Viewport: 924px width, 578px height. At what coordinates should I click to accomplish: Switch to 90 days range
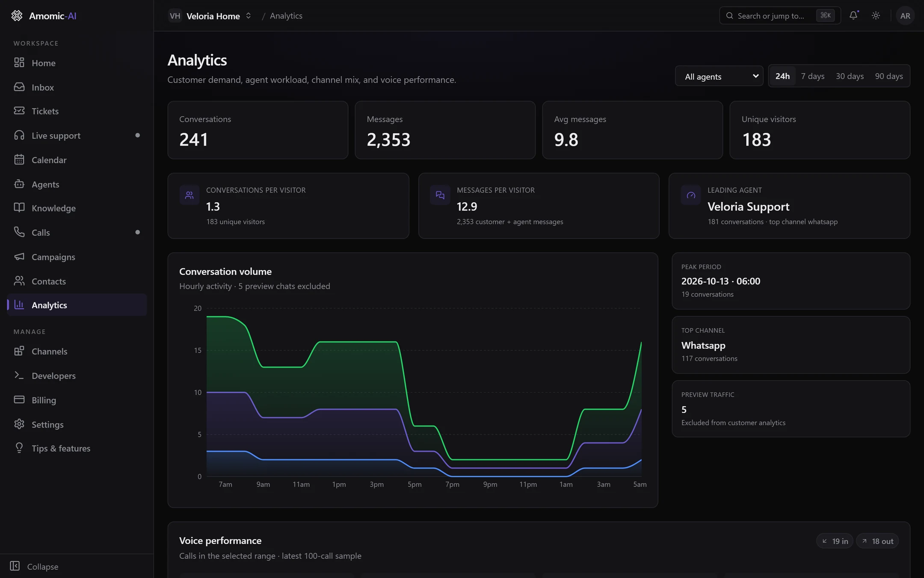(888, 76)
